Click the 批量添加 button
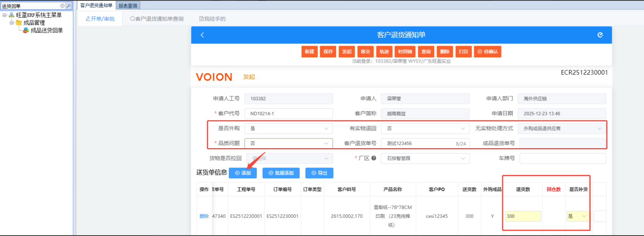The width and height of the screenshot is (644, 236). (281, 173)
